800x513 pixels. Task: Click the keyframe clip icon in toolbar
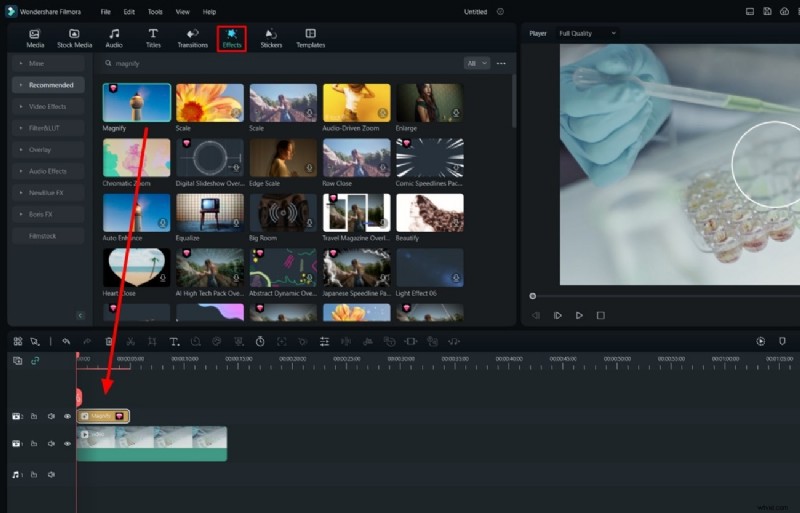pos(411,341)
